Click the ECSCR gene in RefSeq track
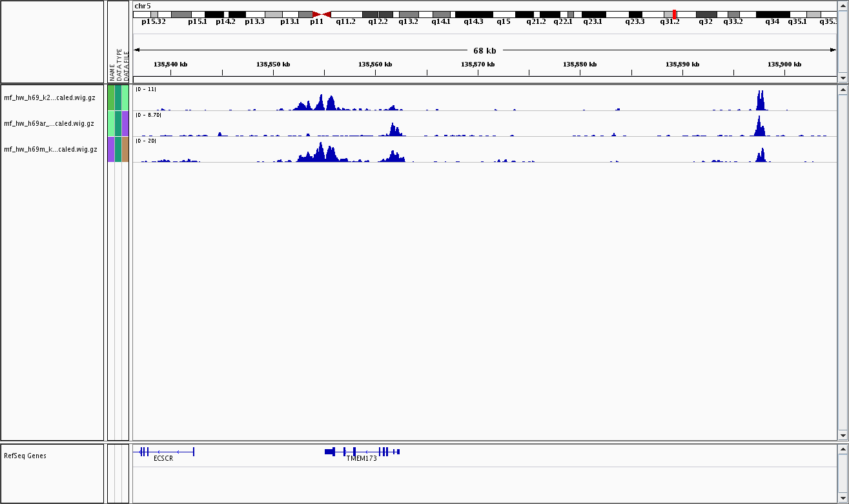Screen dimensions: 849x504 tap(163, 452)
